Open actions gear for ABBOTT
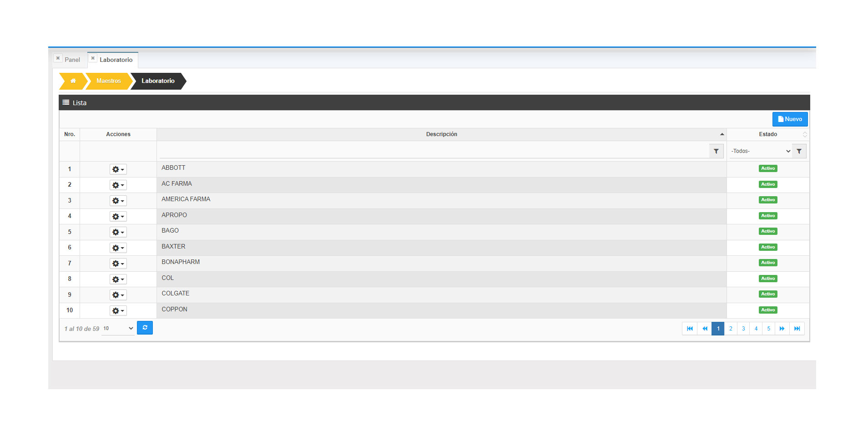Viewport: 868px width, 447px height. 118,169
